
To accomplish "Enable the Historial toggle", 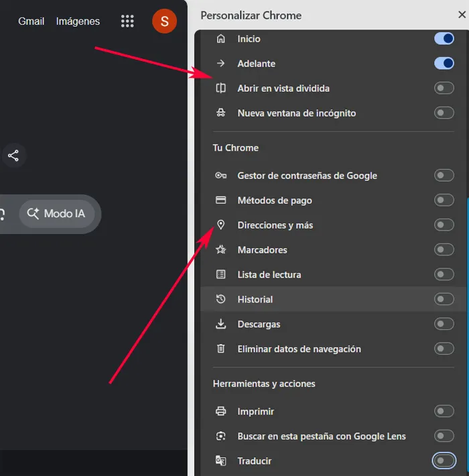I will (444, 299).
